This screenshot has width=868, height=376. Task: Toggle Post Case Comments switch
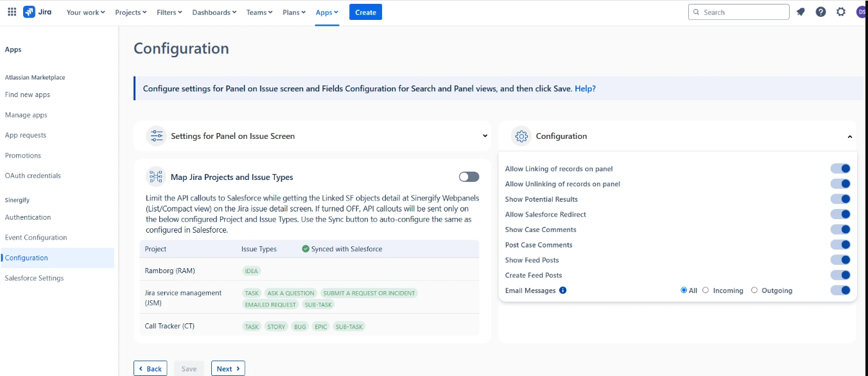pos(840,244)
